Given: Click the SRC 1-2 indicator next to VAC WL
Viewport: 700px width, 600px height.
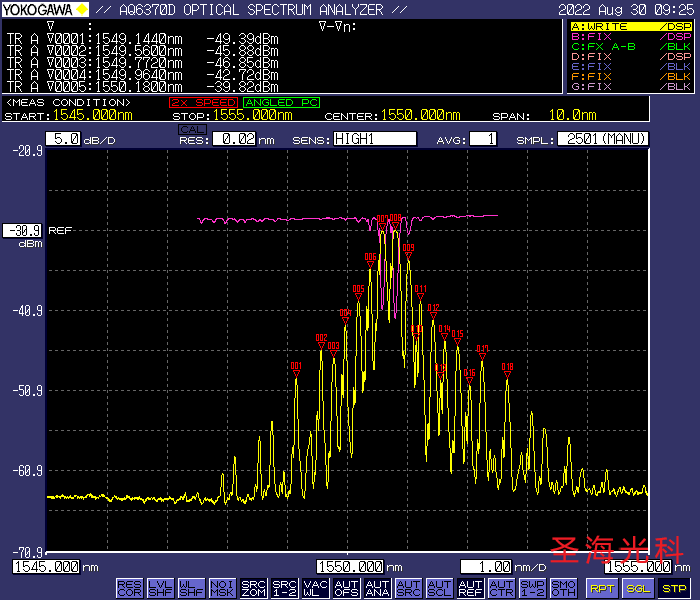Looking at the screenshot, I should [285, 588].
